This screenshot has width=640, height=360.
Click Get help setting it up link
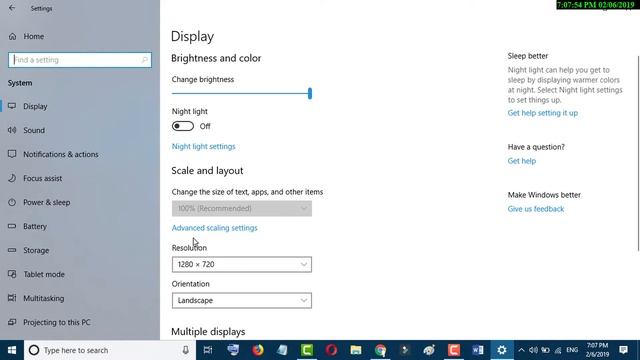(x=542, y=113)
